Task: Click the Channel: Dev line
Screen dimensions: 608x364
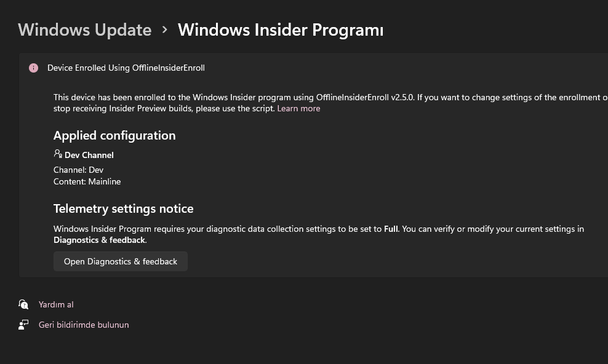Action: point(78,170)
